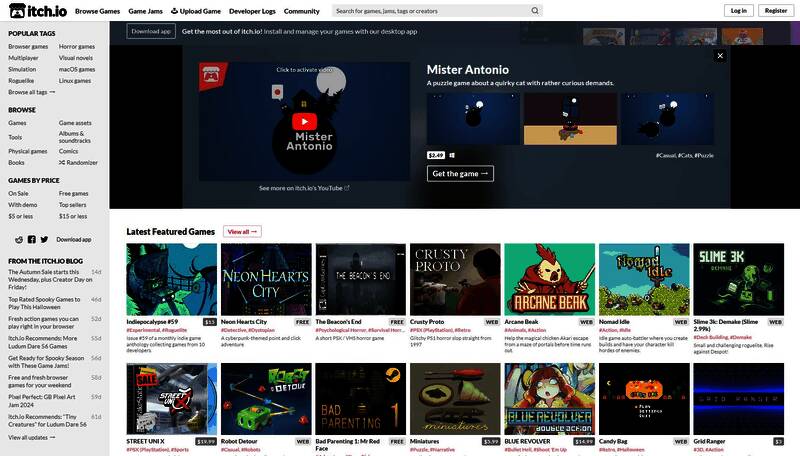The image size is (800, 456).
Task: Play the Mister Antonio YouTube video
Action: [304, 121]
